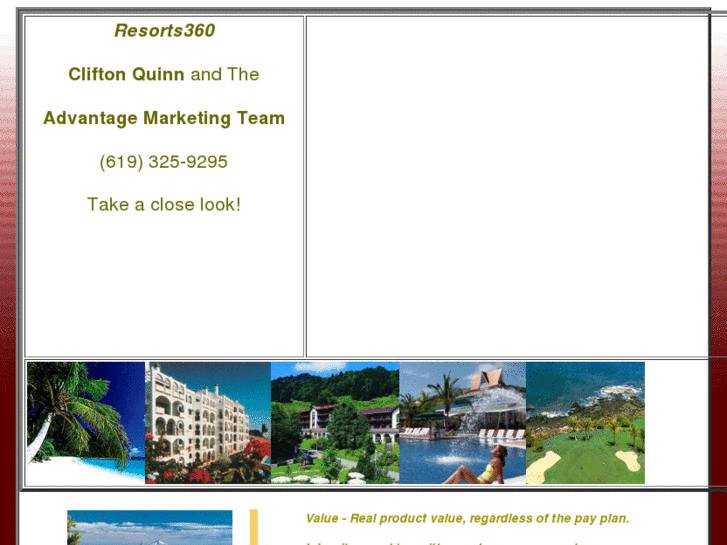Open the pool and sunbather photo
Screen dimensions: 727x545
coord(462,423)
